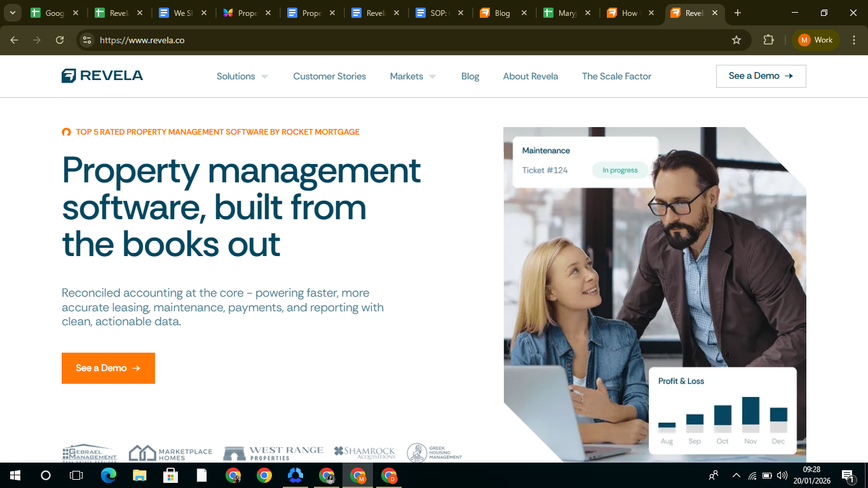Click the West Range Properties logo
Image resolution: width=868 pixels, height=488 pixels.
point(273,453)
